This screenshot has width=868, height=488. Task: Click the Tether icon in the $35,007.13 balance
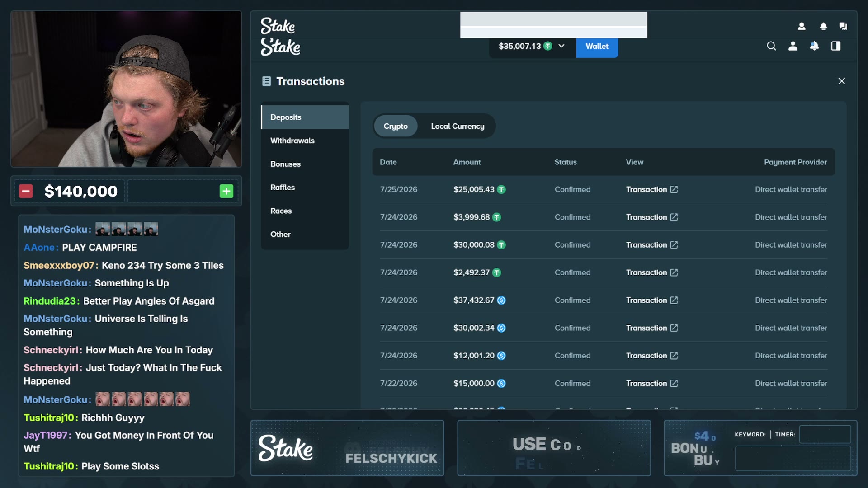[x=548, y=46]
